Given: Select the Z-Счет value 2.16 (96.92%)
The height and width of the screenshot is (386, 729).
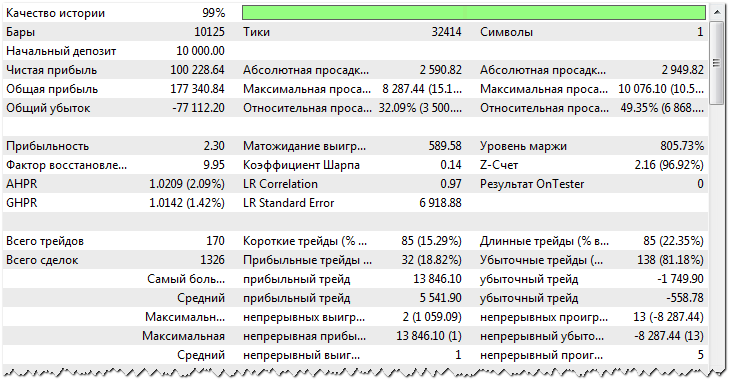Looking at the screenshot, I should pyautogui.click(x=669, y=165).
